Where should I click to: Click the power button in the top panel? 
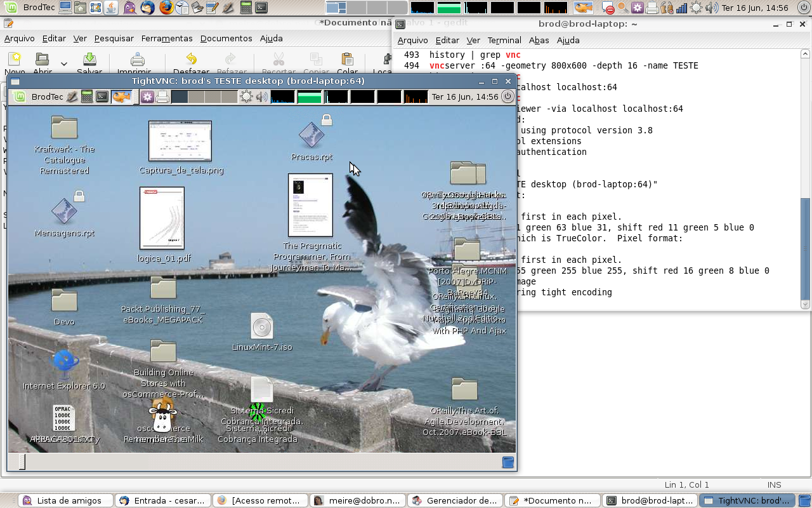tap(802, 8)
